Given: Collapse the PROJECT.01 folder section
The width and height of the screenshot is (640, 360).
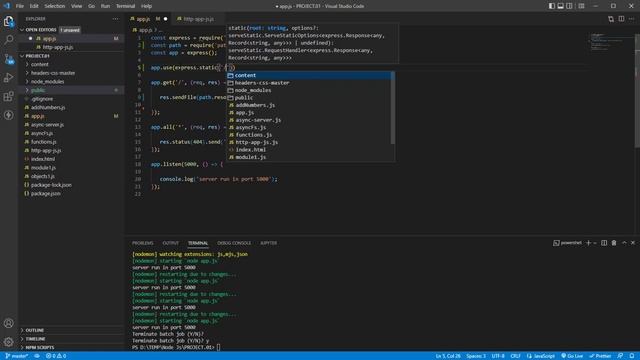Looking at the screenshot, I should pyautogui.click(x=71, y=56).
